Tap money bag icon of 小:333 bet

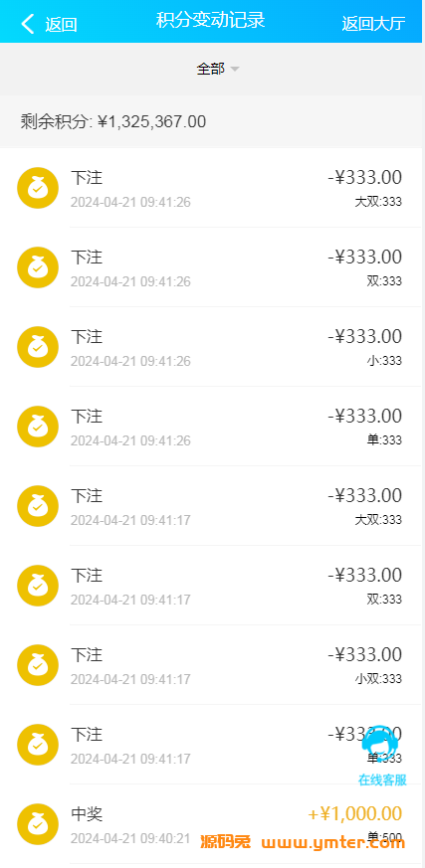[x=38, y=347]
